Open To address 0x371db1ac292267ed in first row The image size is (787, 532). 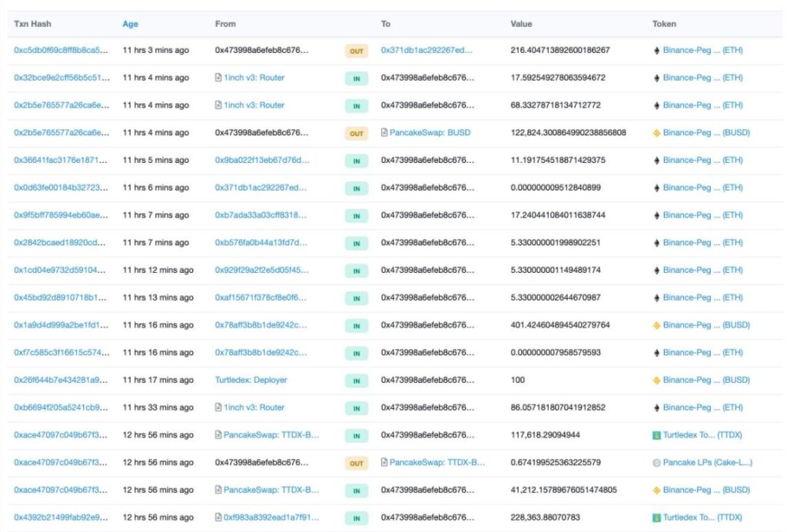[x=427, y=50]
